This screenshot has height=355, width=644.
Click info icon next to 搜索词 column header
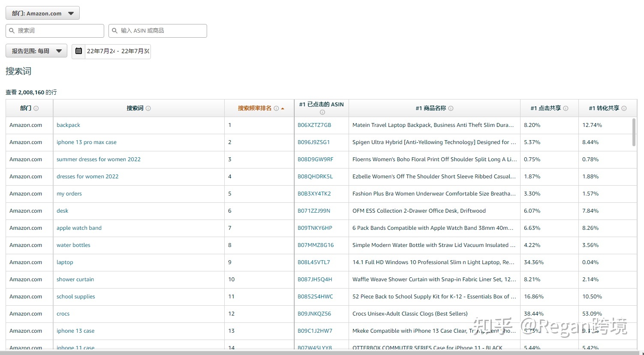click(x=148, y=108)
